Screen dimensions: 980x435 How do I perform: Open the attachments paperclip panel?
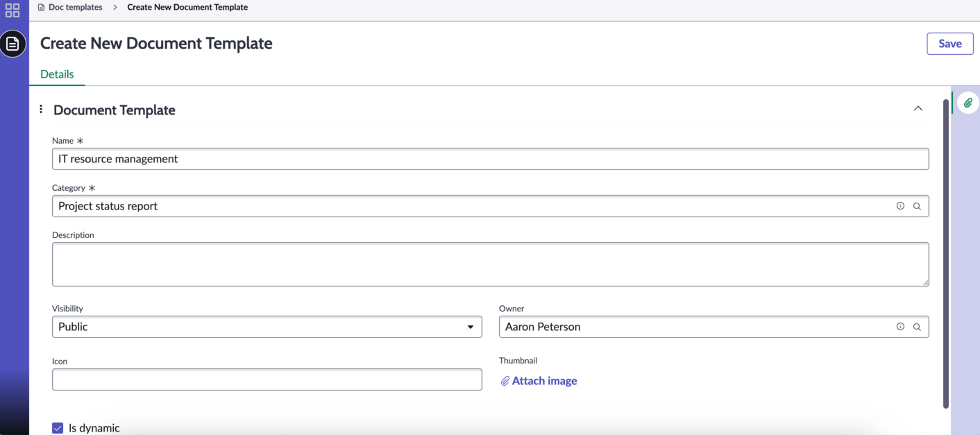point(968,103)
